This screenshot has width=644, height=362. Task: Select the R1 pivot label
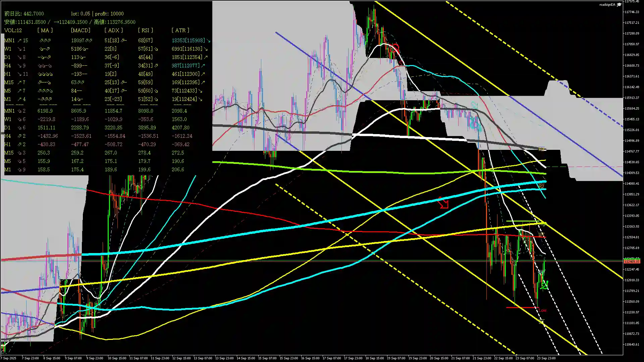[541, 235]
